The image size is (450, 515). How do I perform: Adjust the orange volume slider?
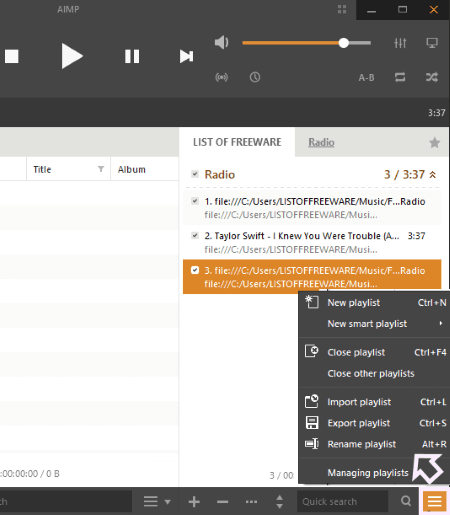click(x=307, y=43)
